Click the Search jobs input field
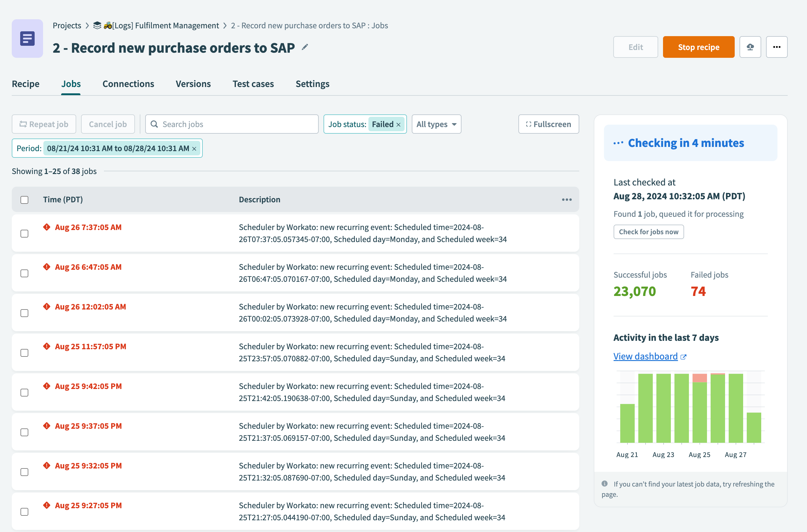The image size is (807, 532). point(232,124)
